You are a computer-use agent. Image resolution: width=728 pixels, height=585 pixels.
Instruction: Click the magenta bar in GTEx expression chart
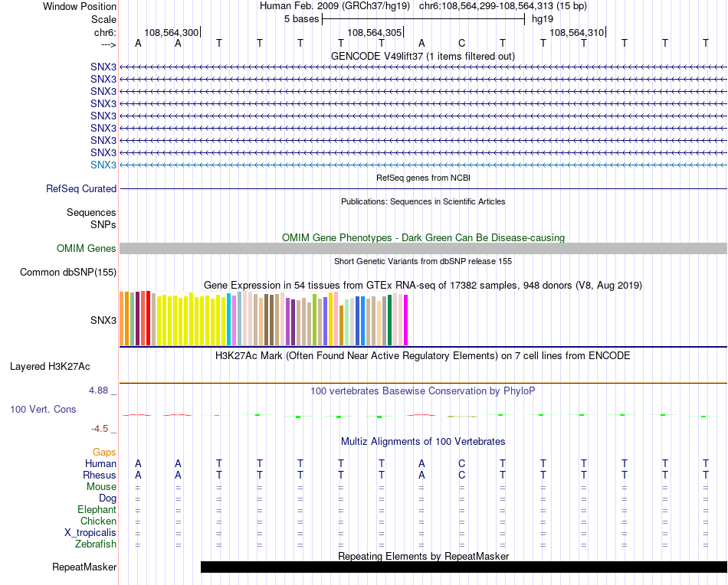(x=406, y=320)
